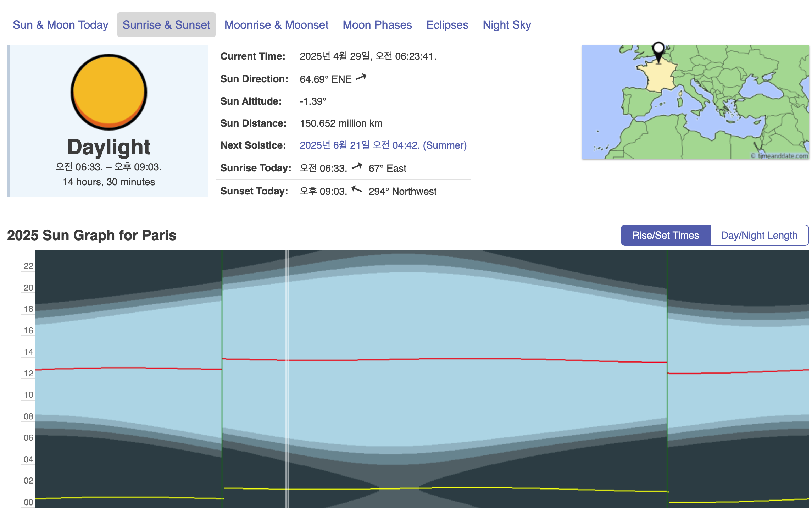Open the Next Solstice June 21 link

pyautogui.click(x=383, y=145)
